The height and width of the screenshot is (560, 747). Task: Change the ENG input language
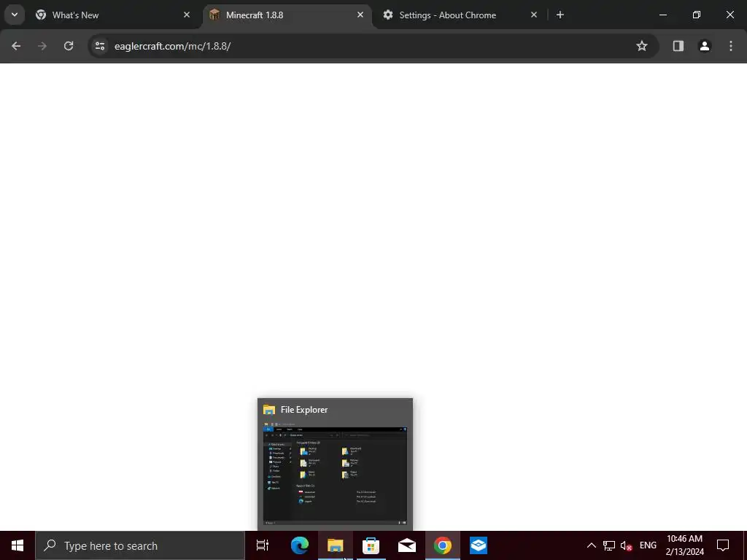point(648,545)
